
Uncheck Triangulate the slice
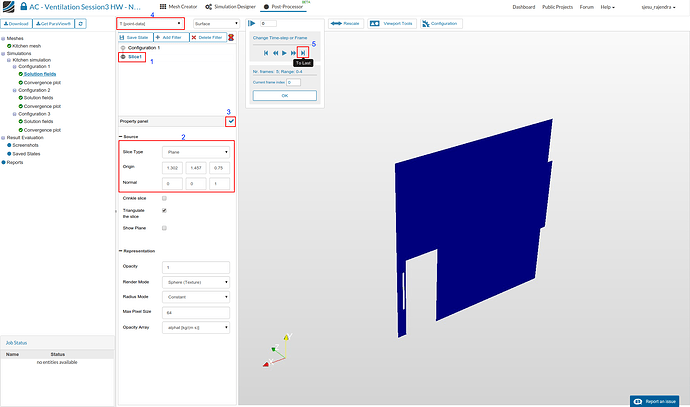click(x=164, y=211)
